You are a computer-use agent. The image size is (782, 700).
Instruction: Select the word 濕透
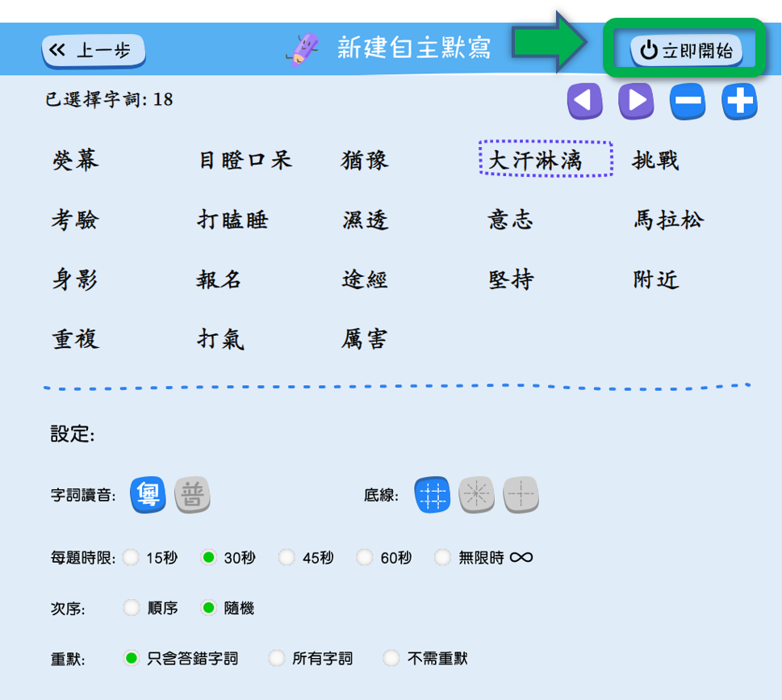click(366, 220)
